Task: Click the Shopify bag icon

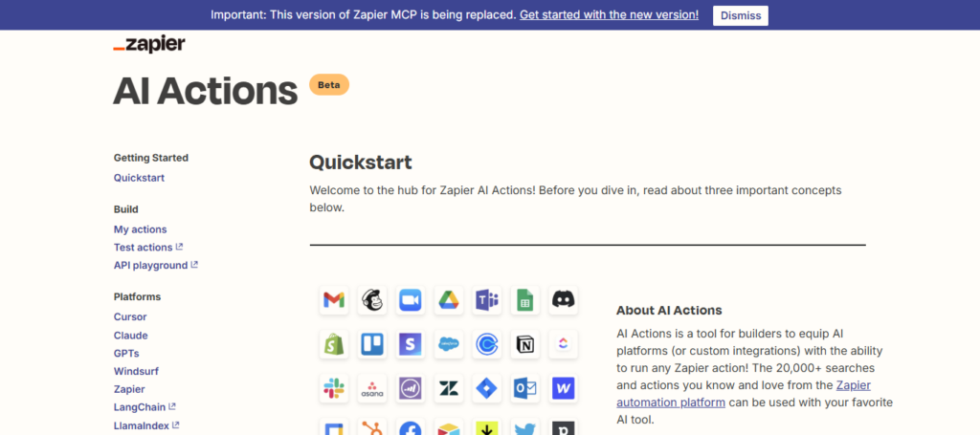Action: coord(334,344)
